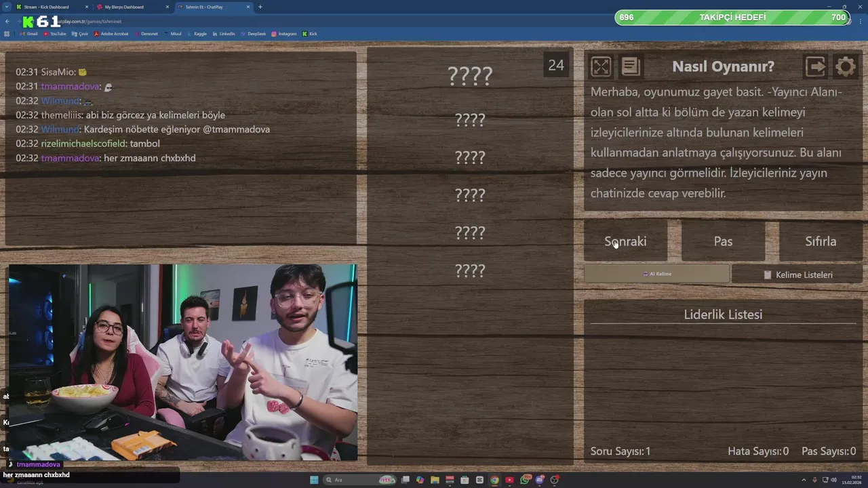Open Kelime Listeleri
Image resolution: width=868 pixels, height=488 pixels.
(797, 274)
